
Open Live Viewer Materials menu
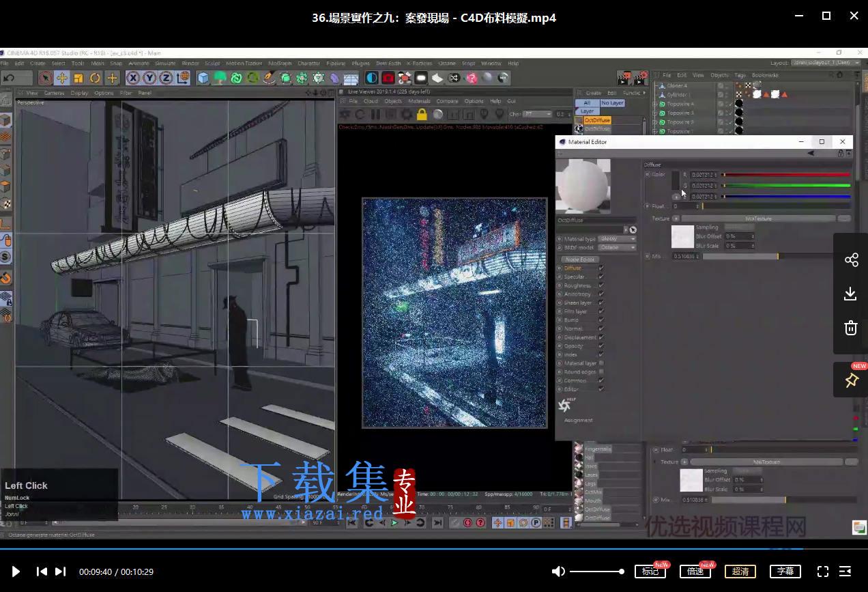pyautogui.click(x=419, y=101)
